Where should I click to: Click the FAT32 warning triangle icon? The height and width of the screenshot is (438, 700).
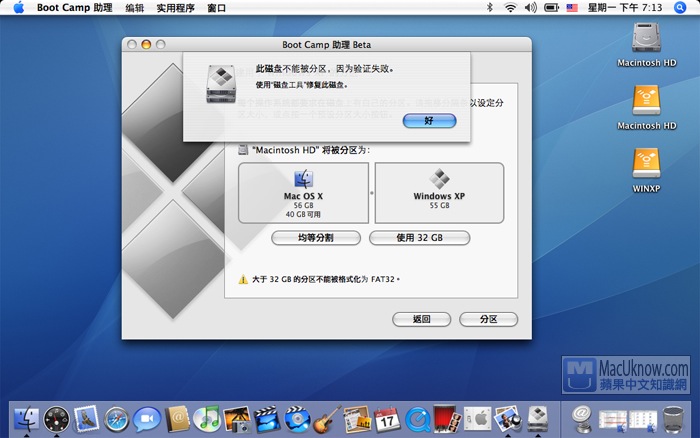pos(243,279)
